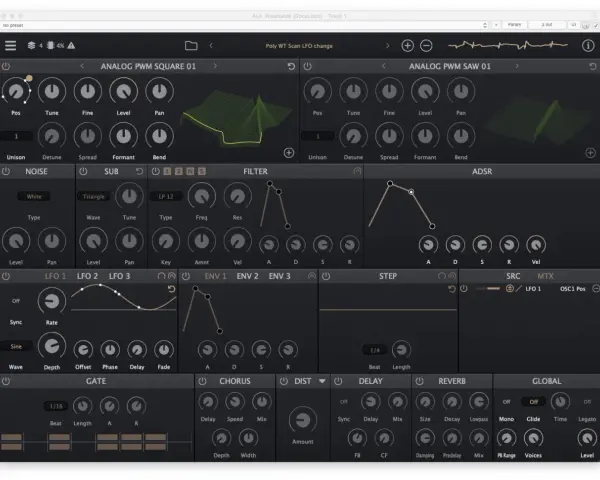Viewport: 600px width, 480px height.
Task: Expand the DIST type dropdown arrow
Action: (x=322, y=381)
